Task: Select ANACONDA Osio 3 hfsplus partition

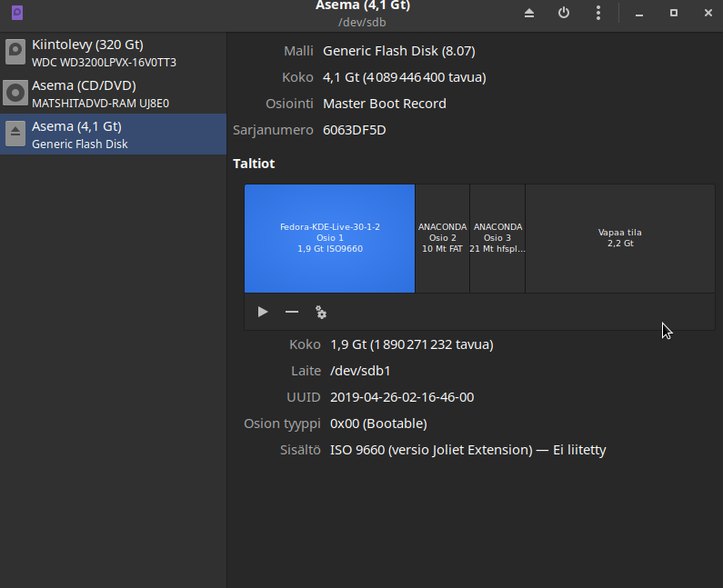Action: point(497,238)
